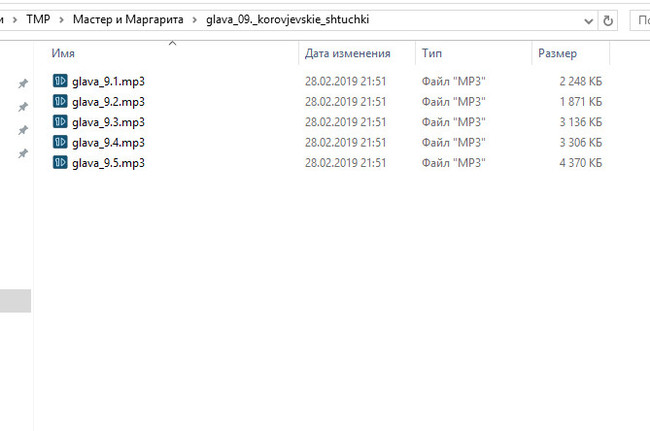Click the glava_9.5.mp3 audio file icon

point(60,162)
